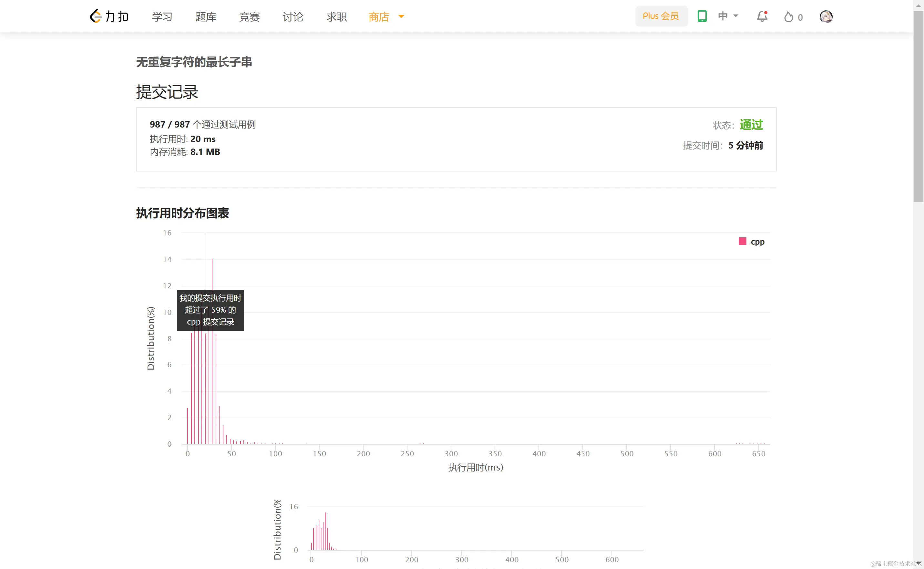Open problem link 无重复字符的最长子串

point(194,62)
